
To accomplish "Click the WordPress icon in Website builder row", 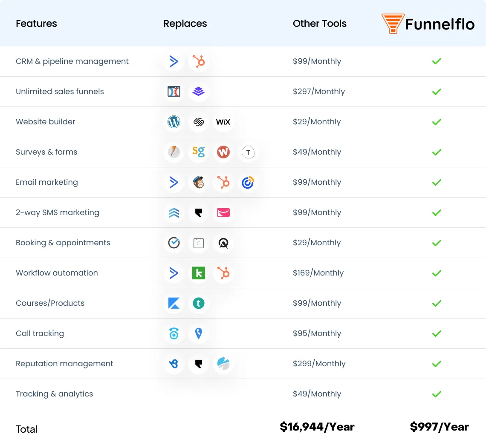I will pyautogui.click(x=174, y=122).
